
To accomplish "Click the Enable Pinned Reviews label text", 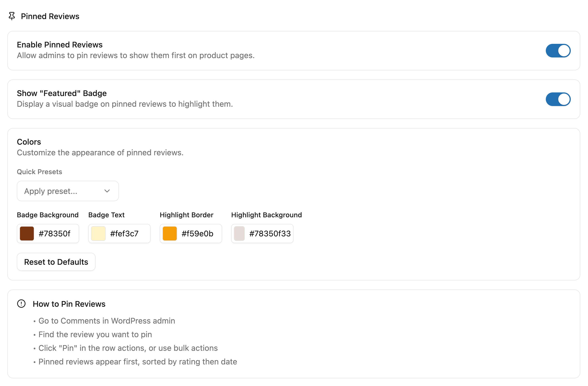I will (x=59, y=45).
